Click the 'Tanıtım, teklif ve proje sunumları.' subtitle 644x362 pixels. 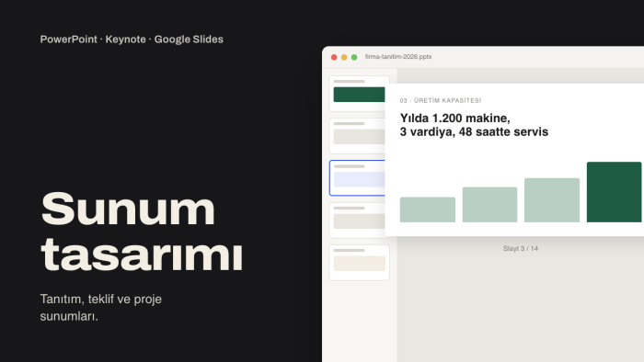[100, 308]
